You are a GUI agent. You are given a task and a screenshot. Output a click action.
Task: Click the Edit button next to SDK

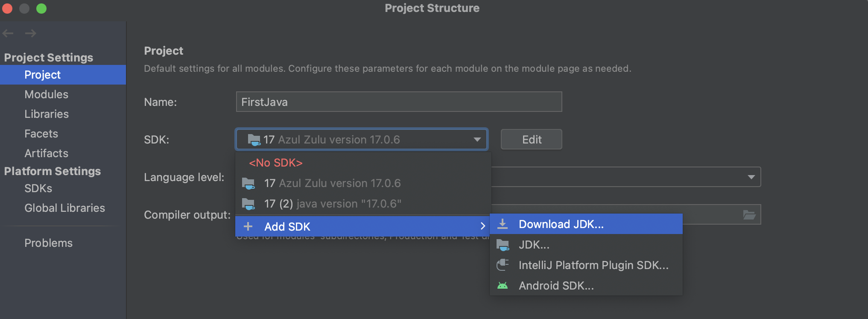coord(531,140)
